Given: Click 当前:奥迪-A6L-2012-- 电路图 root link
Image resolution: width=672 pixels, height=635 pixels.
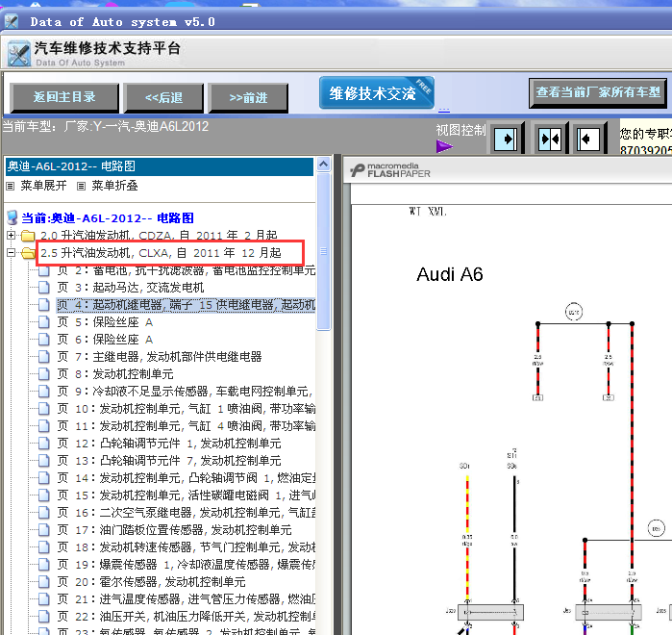Looking at the screenshot, I should tap(108, 218).
